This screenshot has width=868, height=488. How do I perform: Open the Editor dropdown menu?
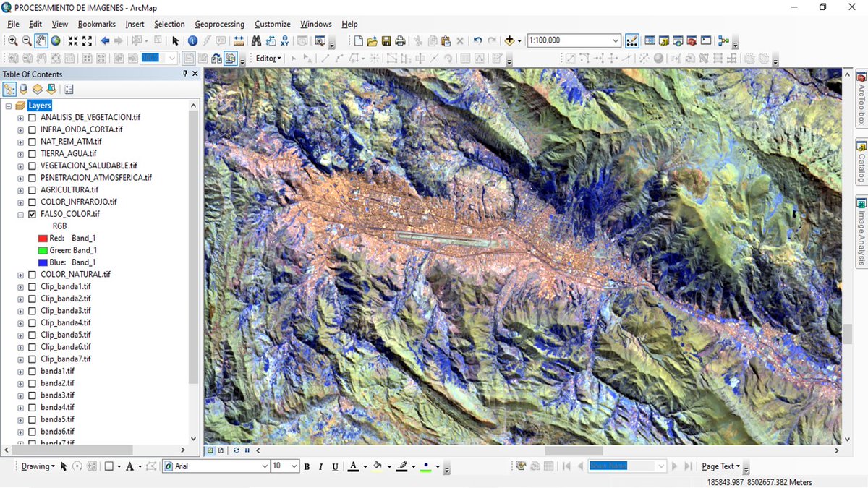coord(268,59)
